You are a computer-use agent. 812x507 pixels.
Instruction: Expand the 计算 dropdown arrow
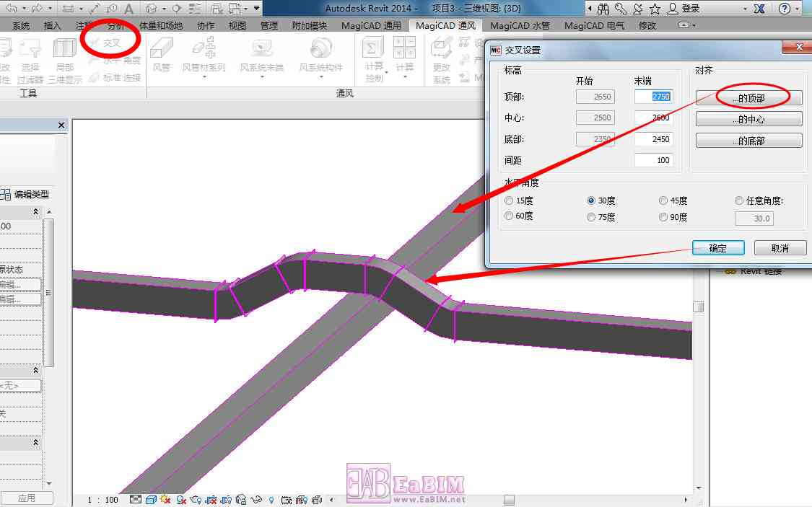405,77
